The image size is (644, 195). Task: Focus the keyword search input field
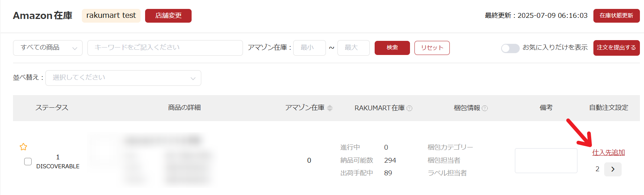165,48
